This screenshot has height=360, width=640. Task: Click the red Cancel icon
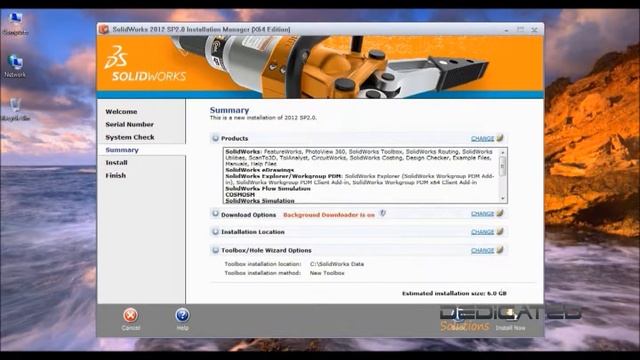130,315
